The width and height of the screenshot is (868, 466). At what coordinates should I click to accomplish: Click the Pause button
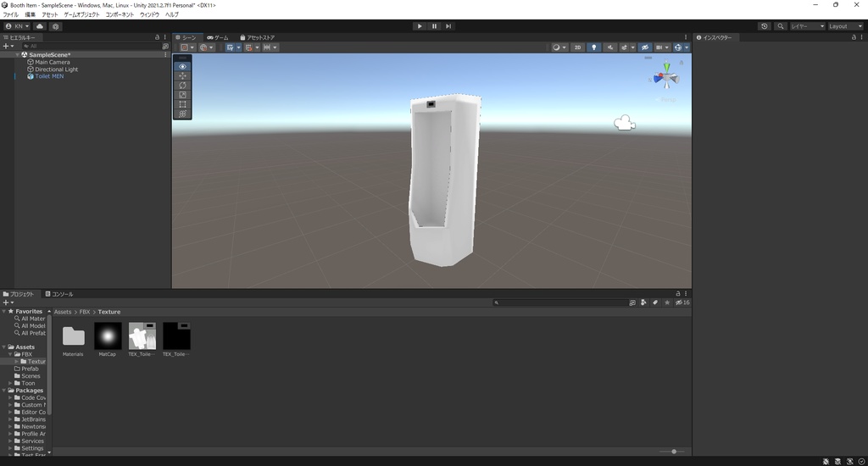pyautogui.click(x=434, y=26)
